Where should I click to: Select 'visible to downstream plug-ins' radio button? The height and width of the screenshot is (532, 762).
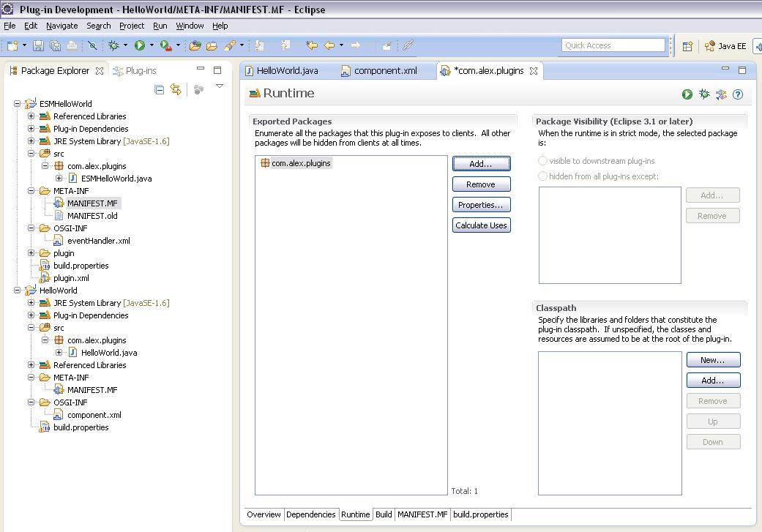tap(543, 161)
